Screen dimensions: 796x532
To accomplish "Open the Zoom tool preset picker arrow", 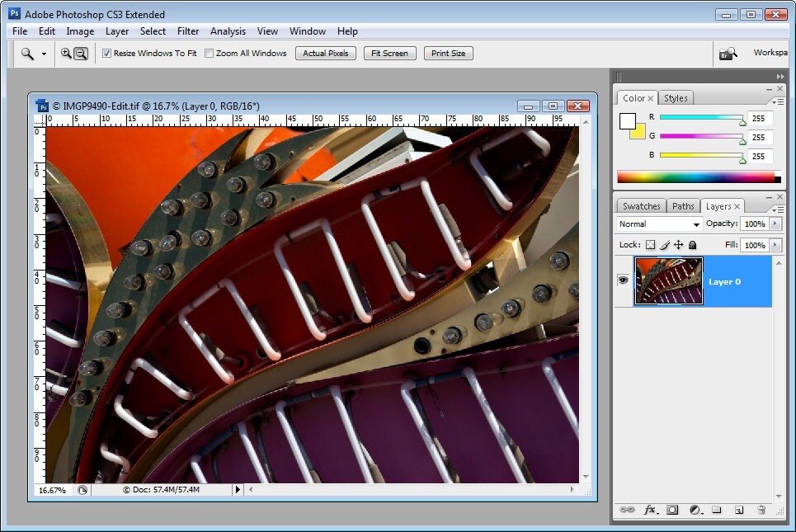I will coord(44,54).
